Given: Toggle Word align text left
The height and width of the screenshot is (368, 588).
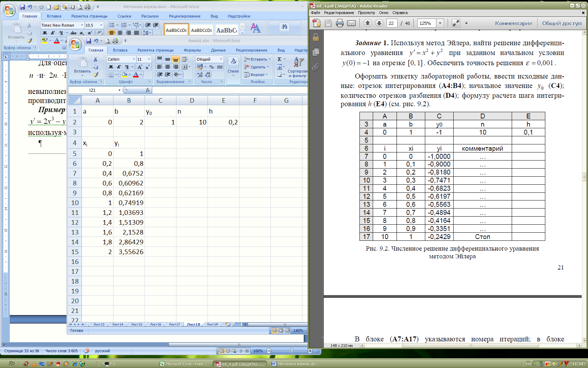Looking at the screenshot, I should click(112, 33).
